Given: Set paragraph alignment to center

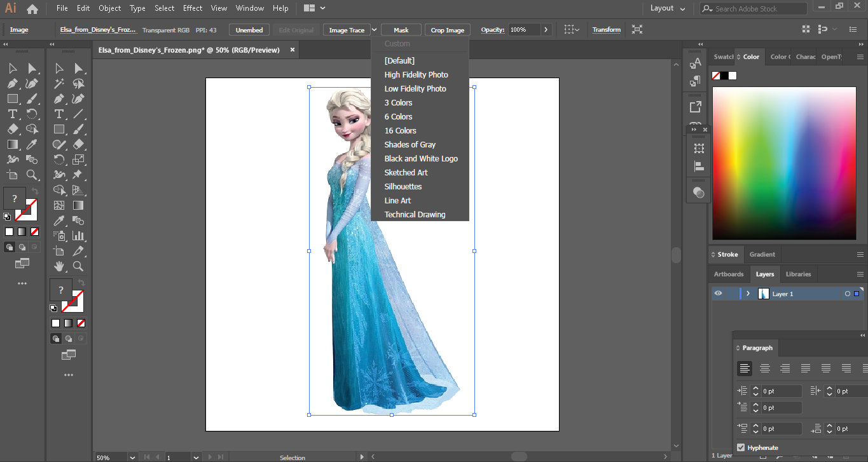Looking at the screenshot, I should [x=765, y=368].
